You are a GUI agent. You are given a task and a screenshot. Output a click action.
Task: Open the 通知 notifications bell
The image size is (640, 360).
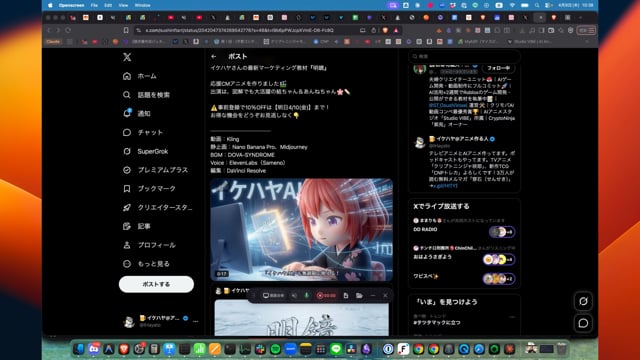pyautogui.click(x=127, y=113)
